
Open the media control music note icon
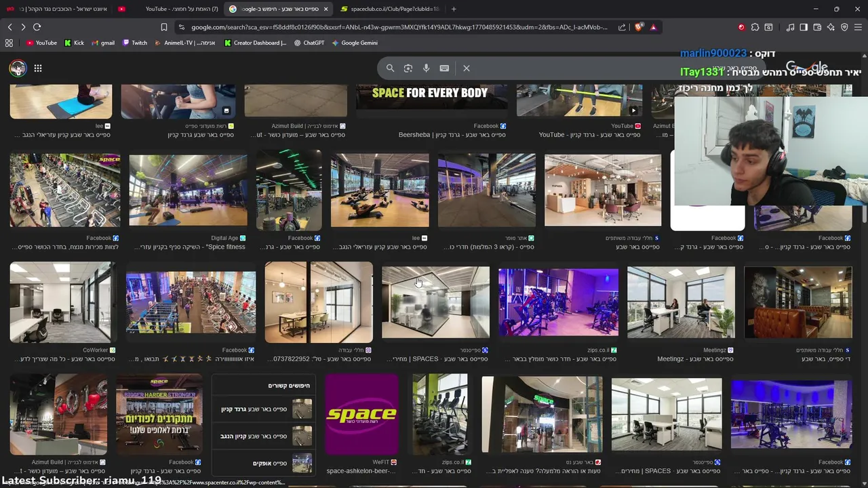[x=790, y=27]
